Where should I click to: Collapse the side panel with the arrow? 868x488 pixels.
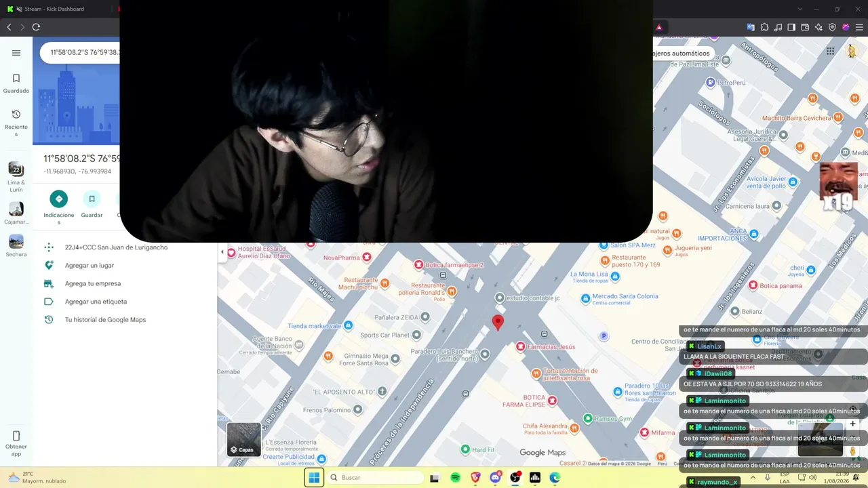[x=222, y=252]
